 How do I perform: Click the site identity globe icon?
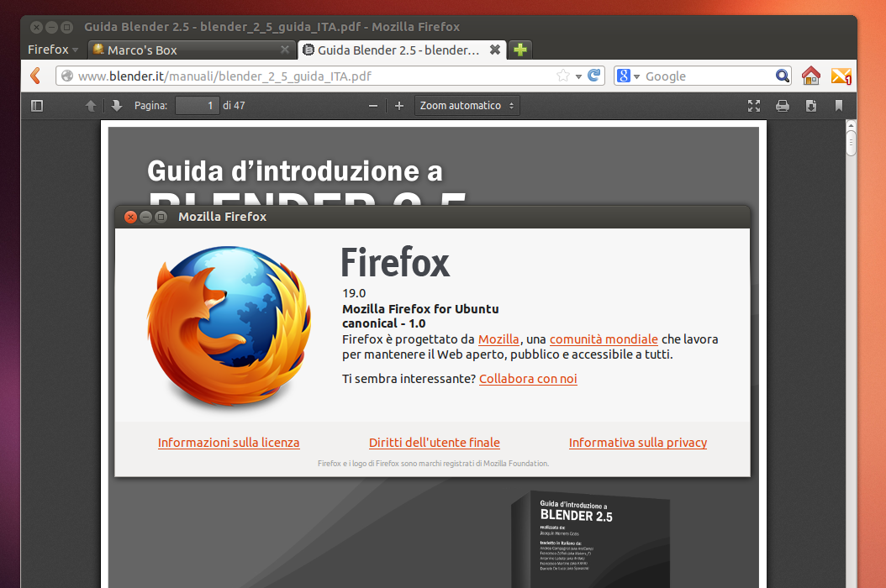coord(67,76)
